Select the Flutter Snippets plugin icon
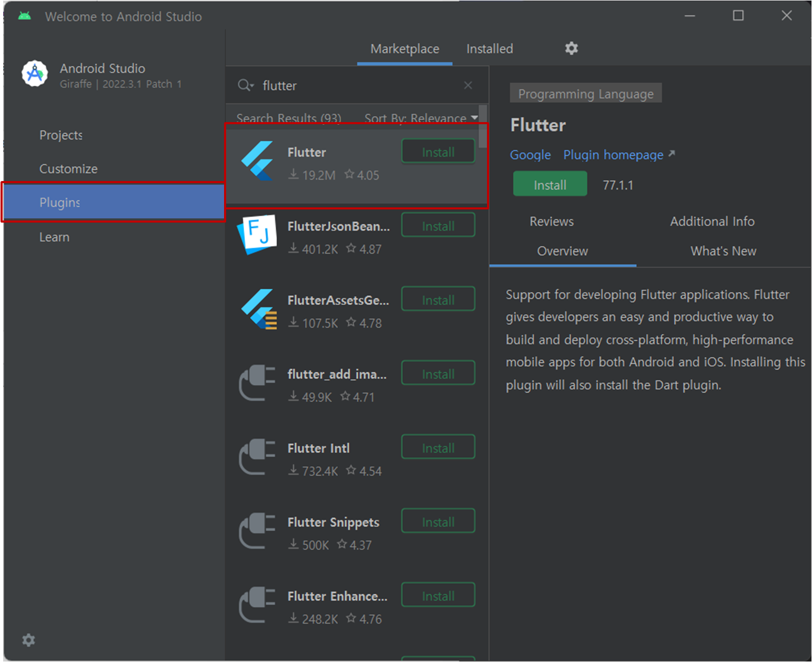The height and width of the screenshot is (662, 812). (257, 531)
